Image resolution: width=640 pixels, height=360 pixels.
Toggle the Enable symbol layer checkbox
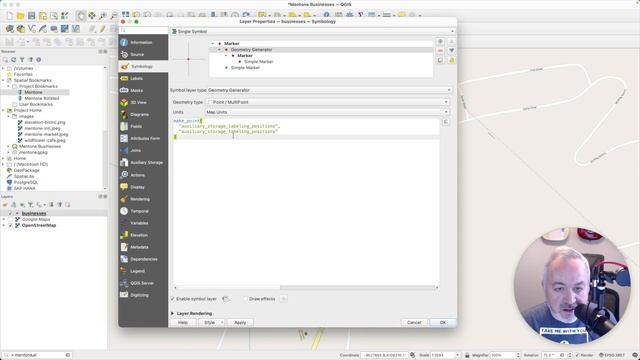click(x=173, y=299)
